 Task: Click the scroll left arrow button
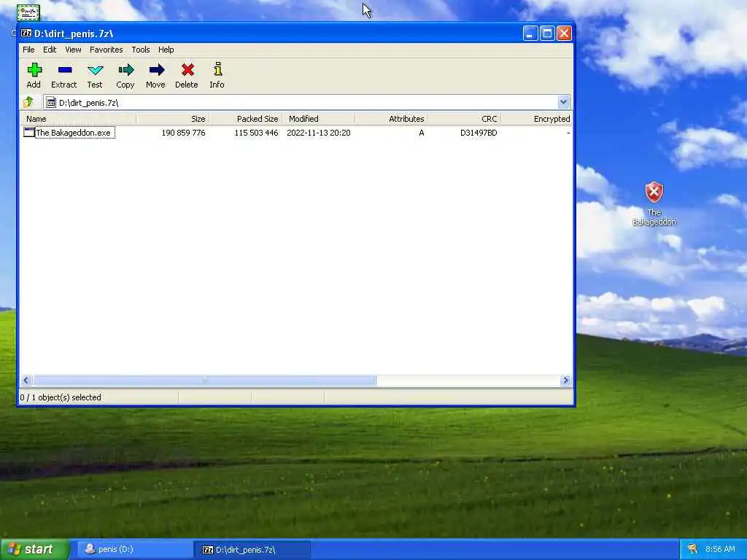(x=26, y=380)
